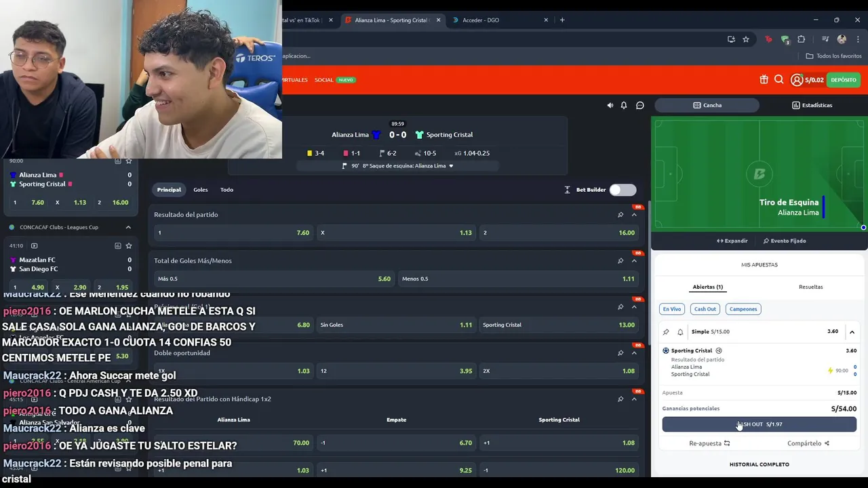Click the DEPÓSITO button
868x488 pixels.
point(844,80)
